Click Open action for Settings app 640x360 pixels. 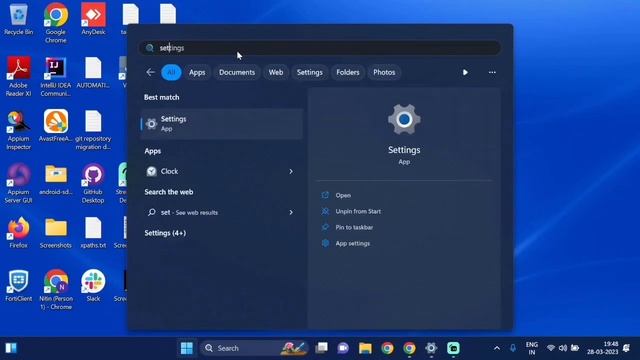click(343, 196)
